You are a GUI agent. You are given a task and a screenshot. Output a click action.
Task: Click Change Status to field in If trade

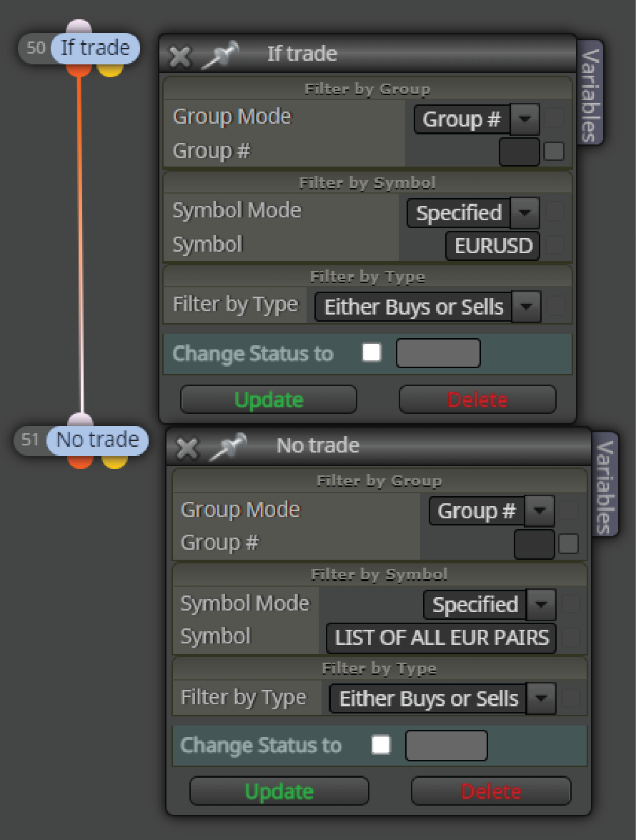tap(438, 353)
